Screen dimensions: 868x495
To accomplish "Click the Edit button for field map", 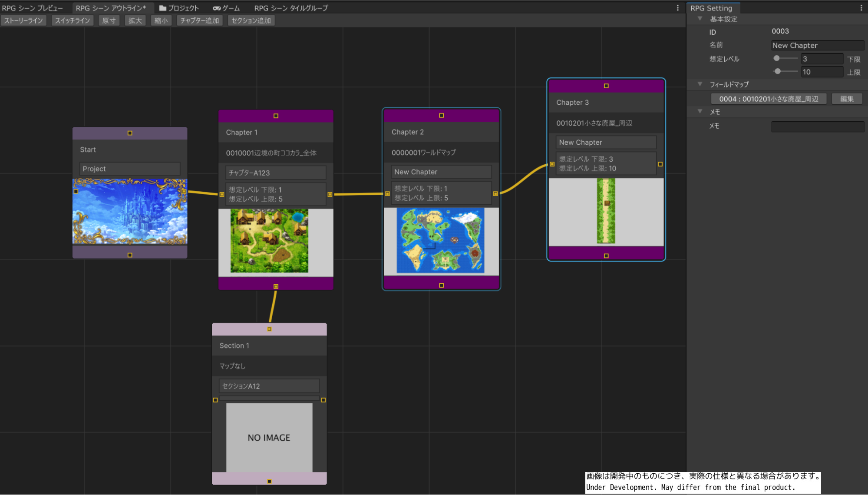I will coord(847,98).
